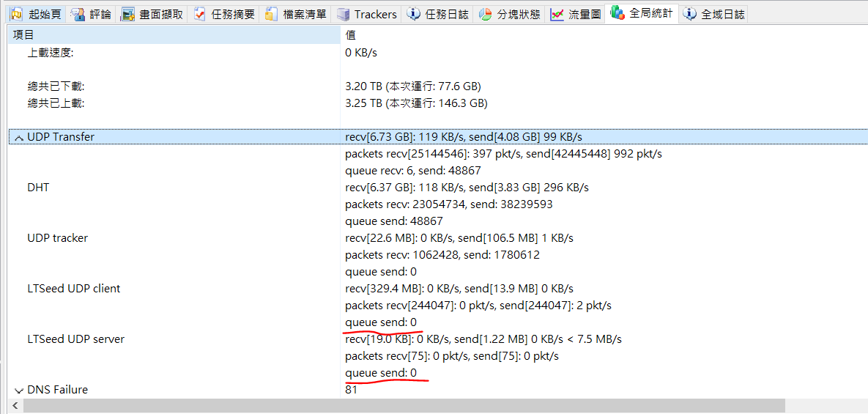This screenshot has height=414, width=868.
Task: Click the 'packets recv: 1062428' value
Action: [x=442, y=254]
